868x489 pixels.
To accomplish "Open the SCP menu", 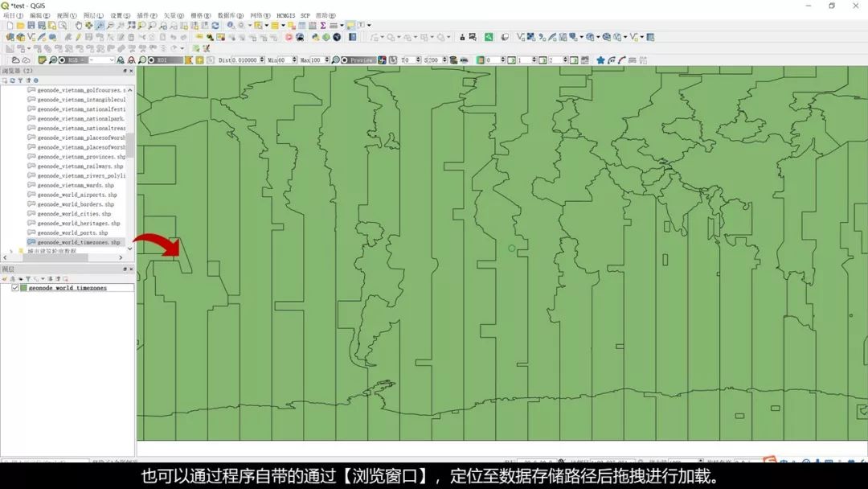I will [305, 15].
